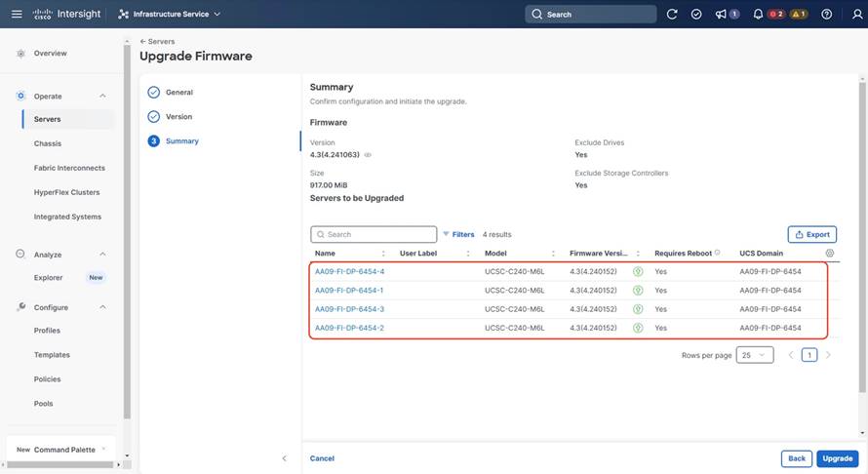
Task: Open the notifications bell icon
Action: [x=758, y=14]
